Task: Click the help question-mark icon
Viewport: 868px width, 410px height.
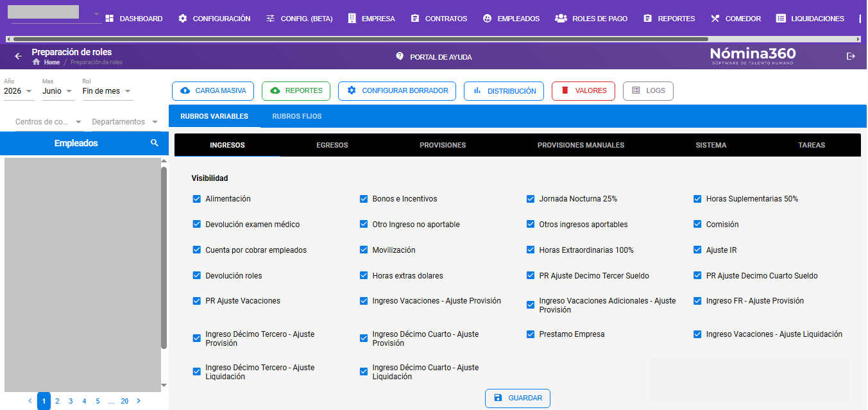Action: 400,56
